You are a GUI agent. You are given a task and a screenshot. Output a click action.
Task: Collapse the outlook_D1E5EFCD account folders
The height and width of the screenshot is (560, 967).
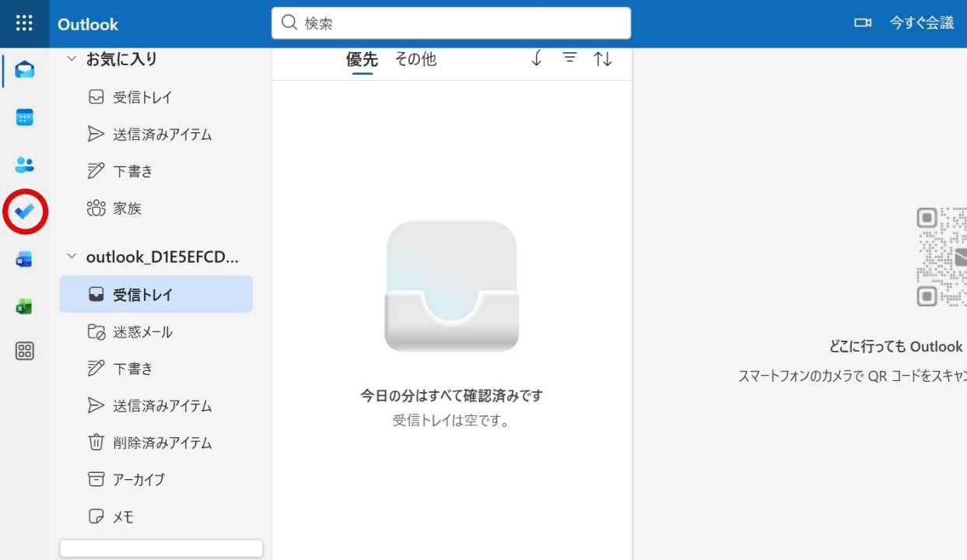pyautogui.click(x=71, y=257)
